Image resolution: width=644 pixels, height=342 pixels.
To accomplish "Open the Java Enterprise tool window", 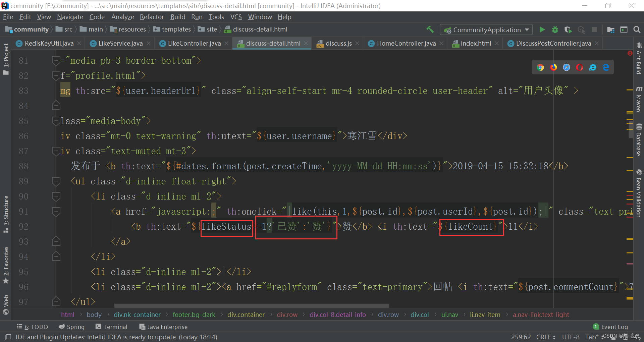I will (163, 327).
